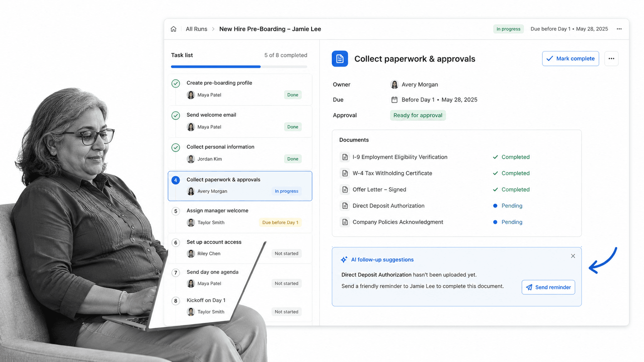Open Offer Letter – Signed document
644x362 pixels.
coord(379,190)
